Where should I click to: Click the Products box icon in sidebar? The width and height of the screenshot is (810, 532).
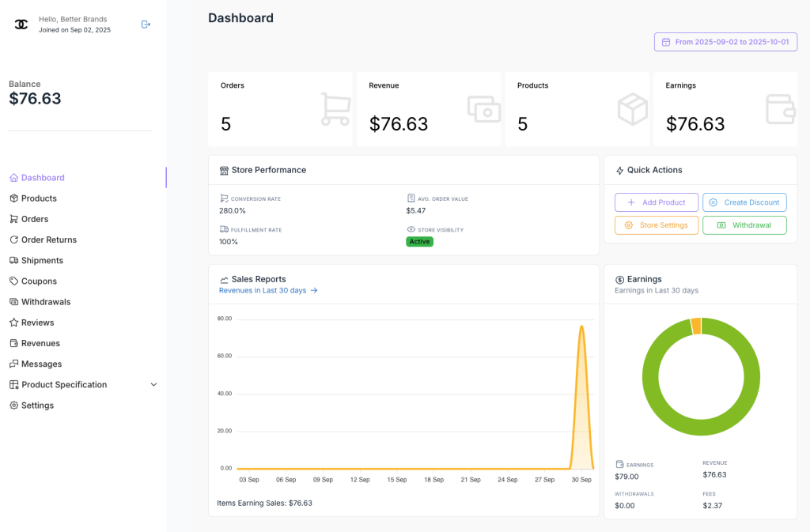[13, 198]
